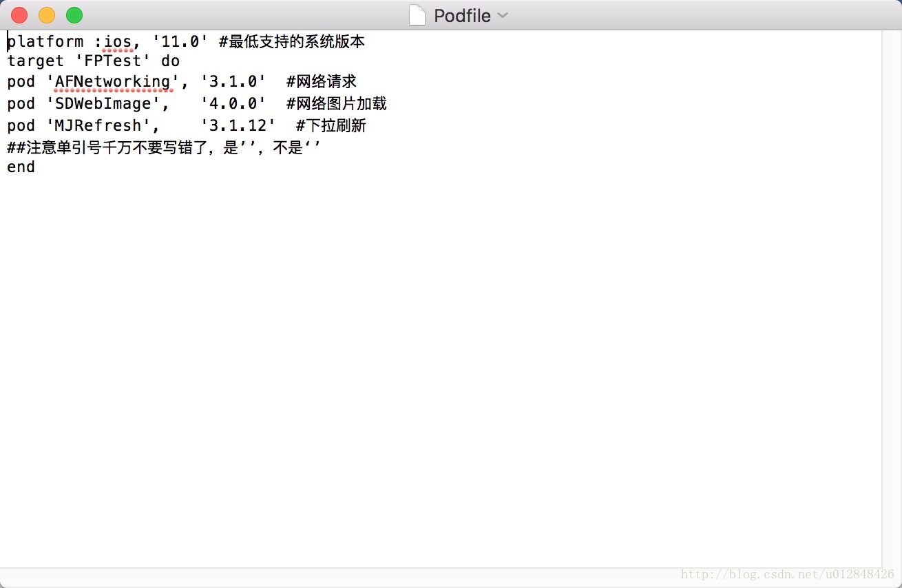Click comment '#网络图片加载'
The image size is (902, 588).
(337, 104)
